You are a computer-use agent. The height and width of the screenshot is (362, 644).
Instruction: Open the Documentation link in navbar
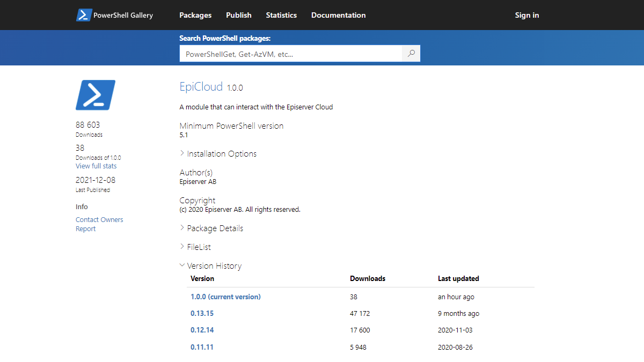click(x=338, y=15)
